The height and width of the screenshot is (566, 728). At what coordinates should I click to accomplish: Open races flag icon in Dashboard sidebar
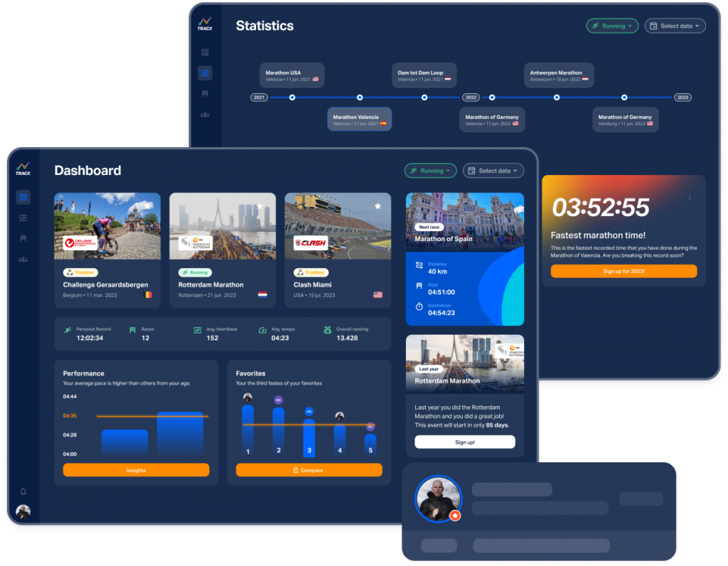[23, 238]
